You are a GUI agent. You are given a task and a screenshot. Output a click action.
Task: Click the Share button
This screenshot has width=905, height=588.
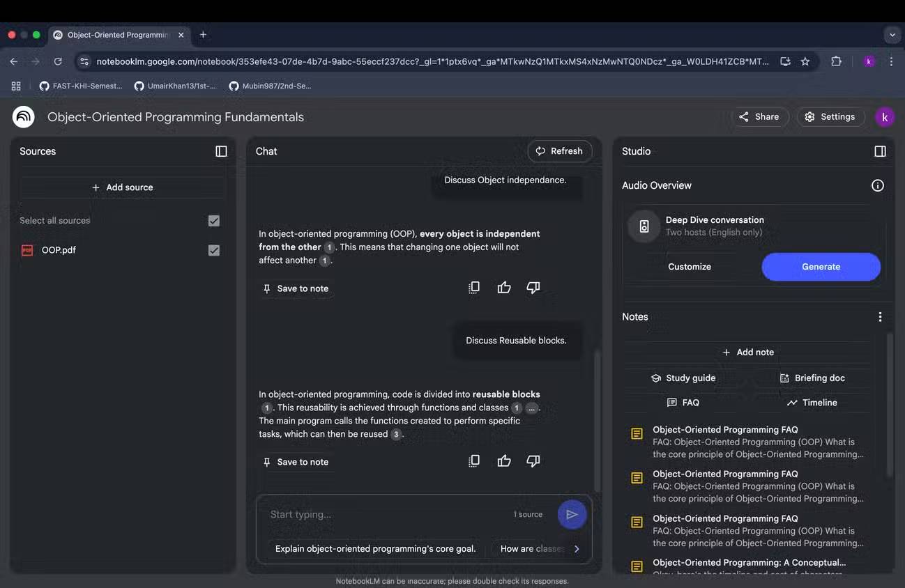click(759, 117)
